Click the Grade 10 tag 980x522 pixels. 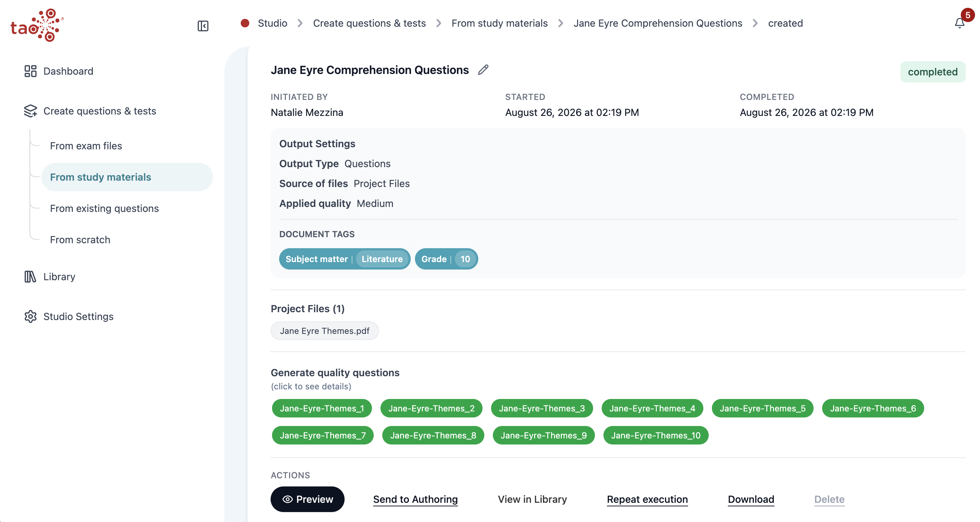pos(446,259)
